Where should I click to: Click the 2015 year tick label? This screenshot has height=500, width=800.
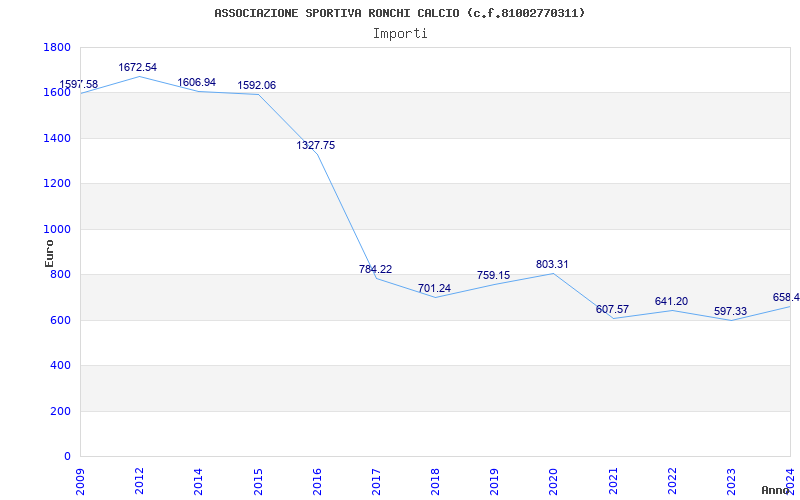[258, 481]
